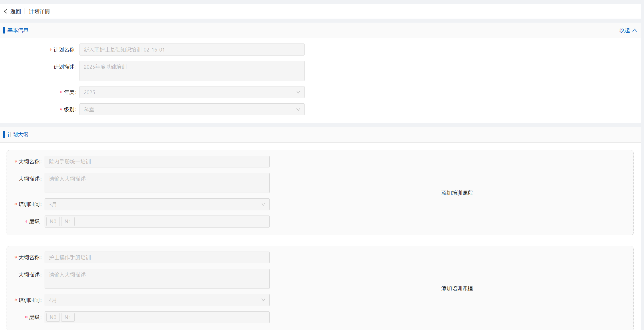Select the N0 tag in the first outline

[x=53, y=222]
